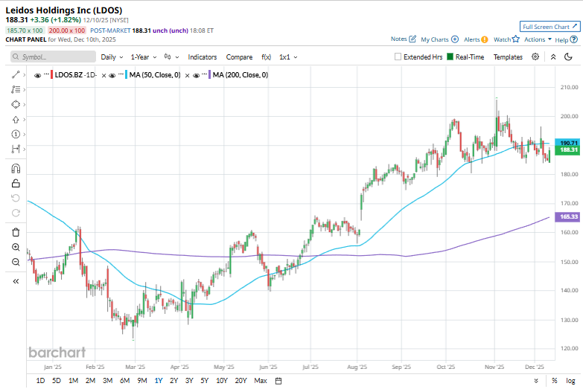Image resolution: width=583 pixels, height=392 pixels.
Task: Toggle the magnet snap tool
Action: (16, 168)
